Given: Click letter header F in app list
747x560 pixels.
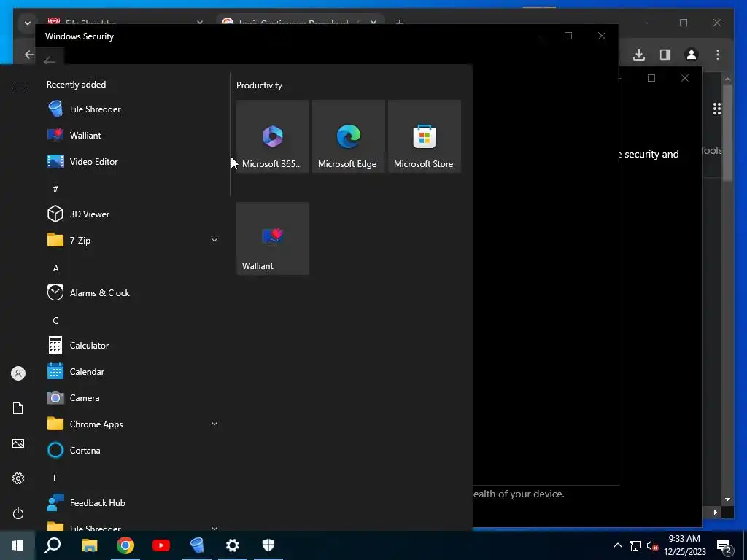Looking at the screenshot, I should 55,478.
